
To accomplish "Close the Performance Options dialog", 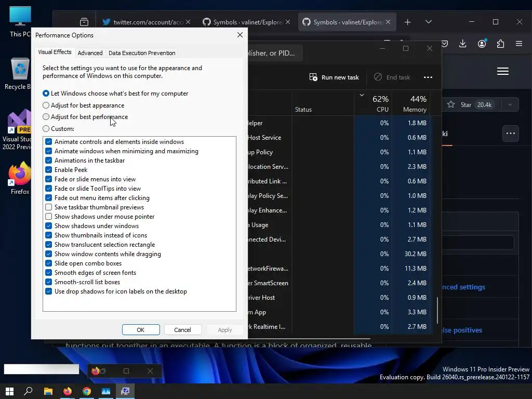I will [x=240, y=35].
